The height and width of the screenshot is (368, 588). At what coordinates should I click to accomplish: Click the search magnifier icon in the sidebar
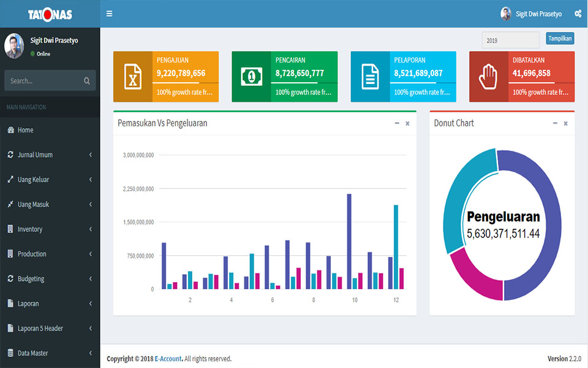(87, 81)
